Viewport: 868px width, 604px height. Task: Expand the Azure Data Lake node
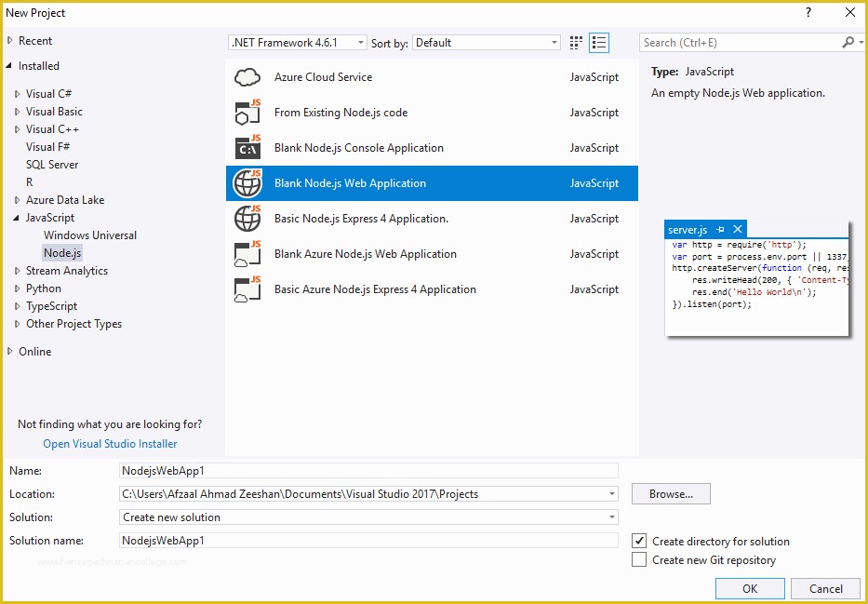click(x=18, y=200)
